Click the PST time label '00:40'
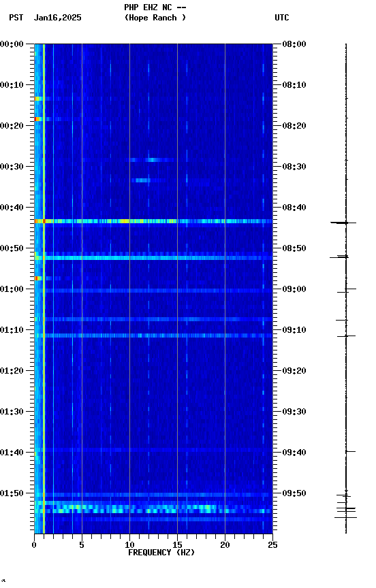Image resolution: width=376 pixels, height=588 pixels. tap(12, 208)
